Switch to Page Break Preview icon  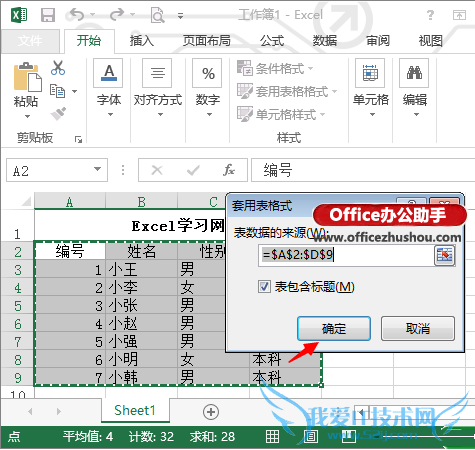349,436
